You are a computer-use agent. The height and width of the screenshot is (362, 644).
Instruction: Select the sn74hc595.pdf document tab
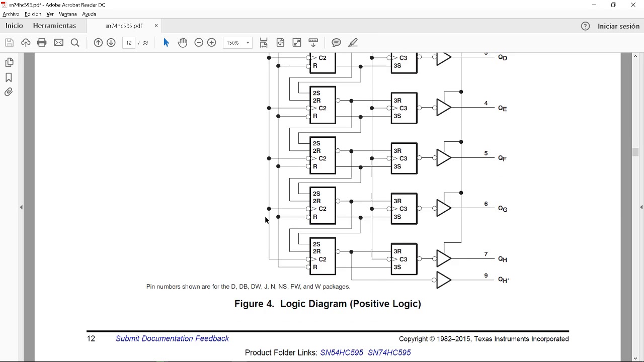pyautogui.click(x=124, y=26)
